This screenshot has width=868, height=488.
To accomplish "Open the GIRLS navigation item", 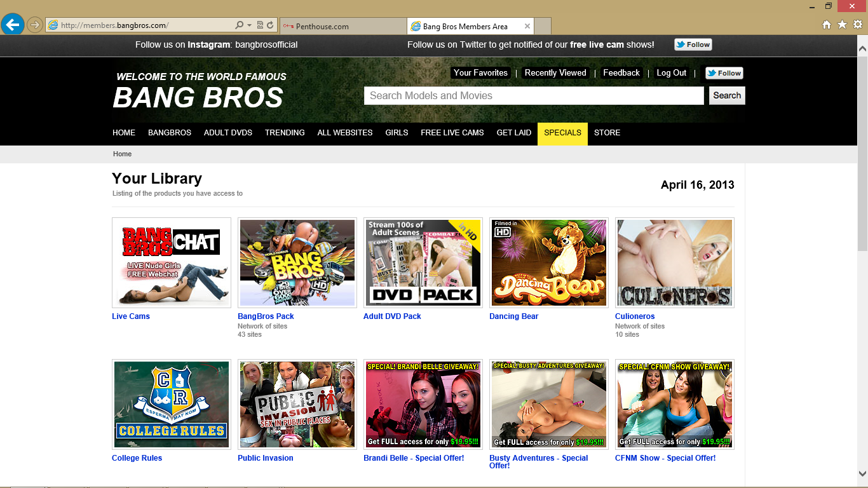I will click(x=397, y=133).
